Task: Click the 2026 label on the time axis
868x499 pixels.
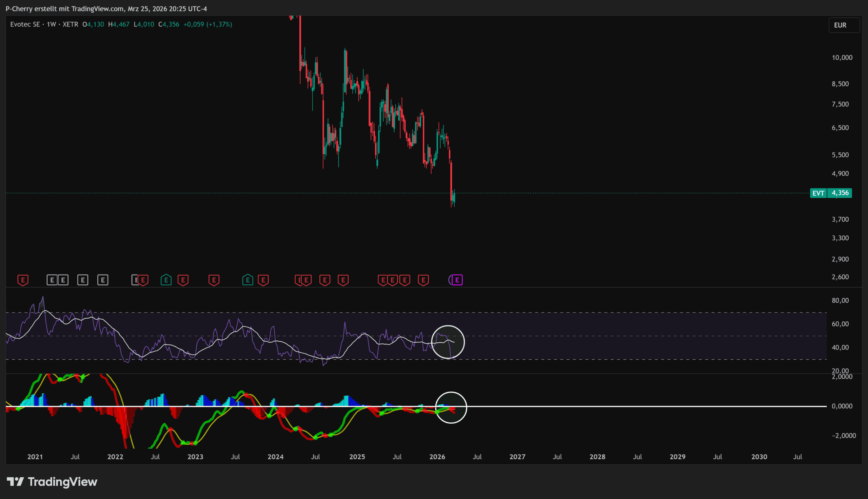Action: pos(437,457)
